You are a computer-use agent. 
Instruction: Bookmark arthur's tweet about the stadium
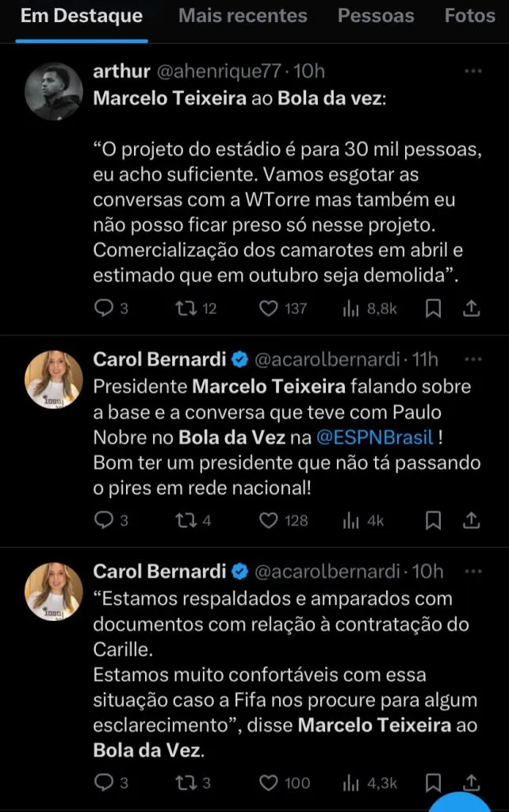(433, 308)
